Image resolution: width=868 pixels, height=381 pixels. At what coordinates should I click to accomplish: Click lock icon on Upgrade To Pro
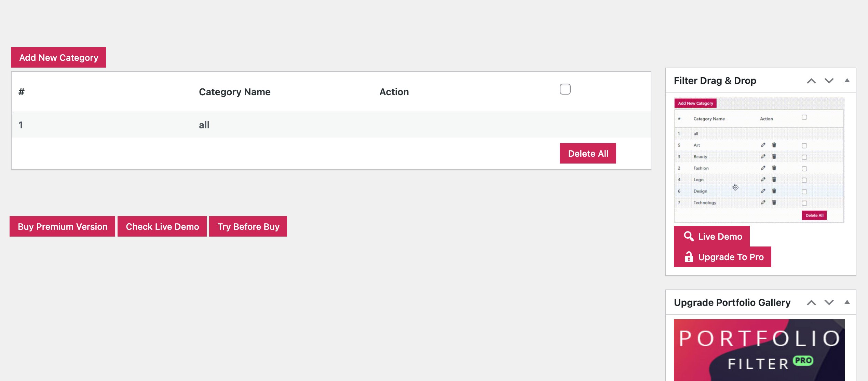(689, 257)
